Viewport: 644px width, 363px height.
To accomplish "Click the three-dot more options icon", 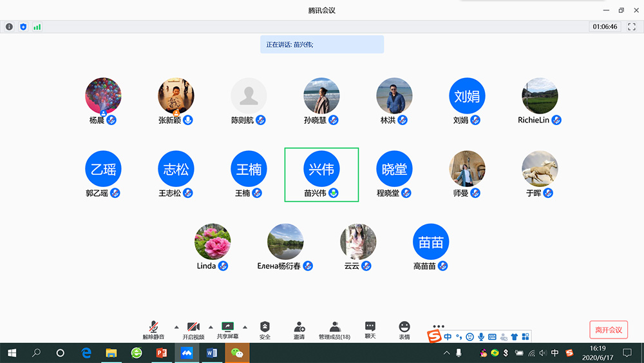I will pos(439,326).
